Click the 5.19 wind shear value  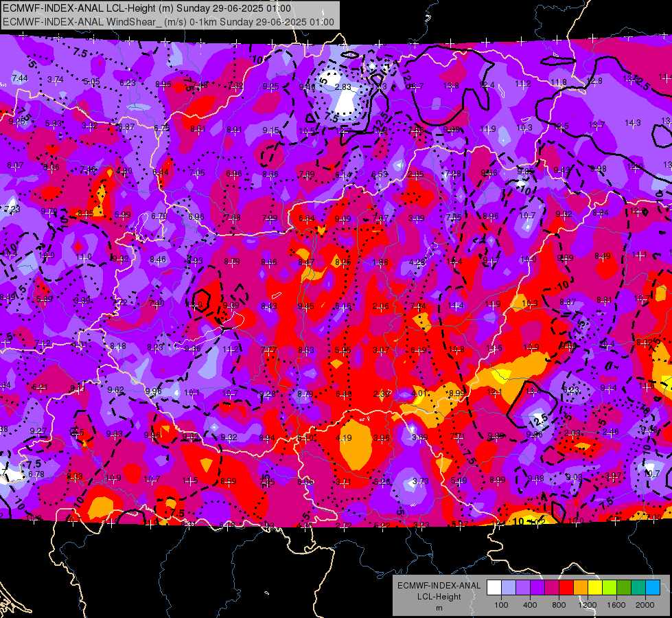pyautogui.click(x=459, y=481)
